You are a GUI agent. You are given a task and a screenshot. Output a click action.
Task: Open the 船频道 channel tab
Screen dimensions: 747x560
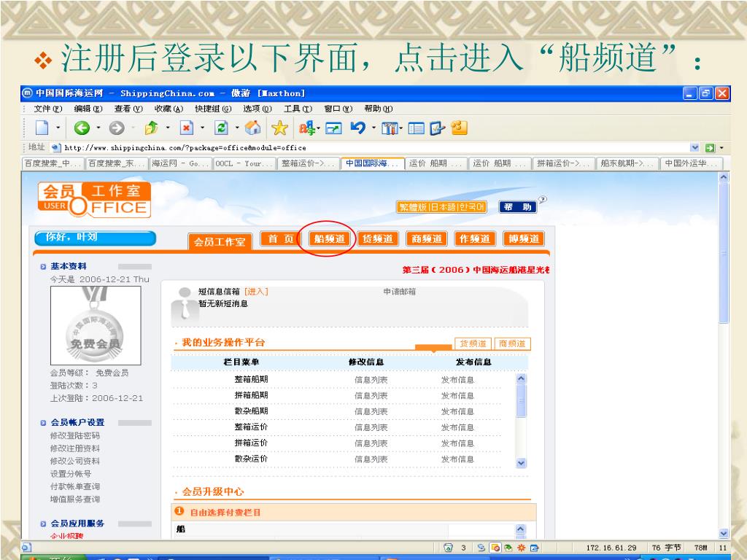[x=329, y=239]
